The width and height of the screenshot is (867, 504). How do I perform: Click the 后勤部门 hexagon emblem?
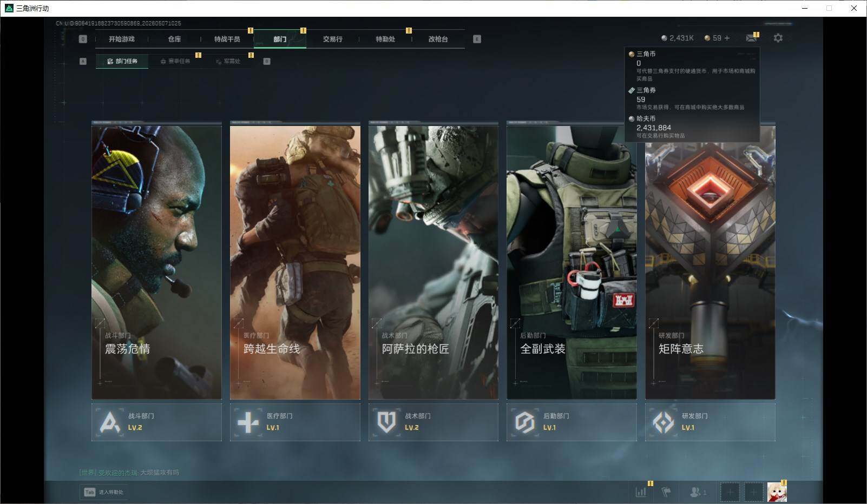(x=525, y=422)
